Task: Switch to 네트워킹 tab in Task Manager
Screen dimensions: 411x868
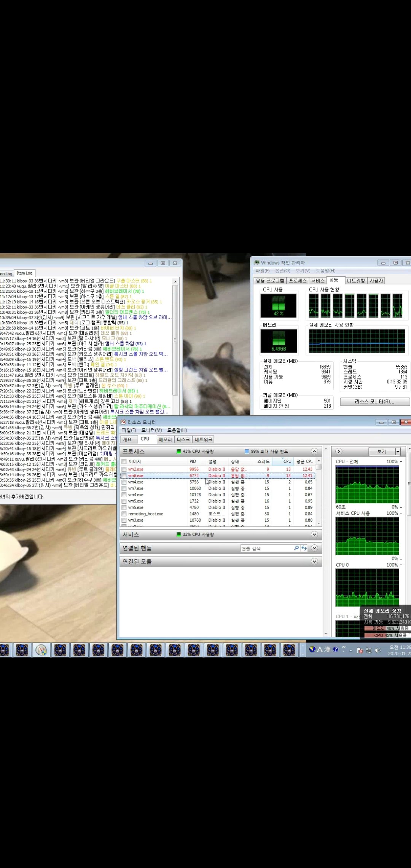Action: point(356,281)
